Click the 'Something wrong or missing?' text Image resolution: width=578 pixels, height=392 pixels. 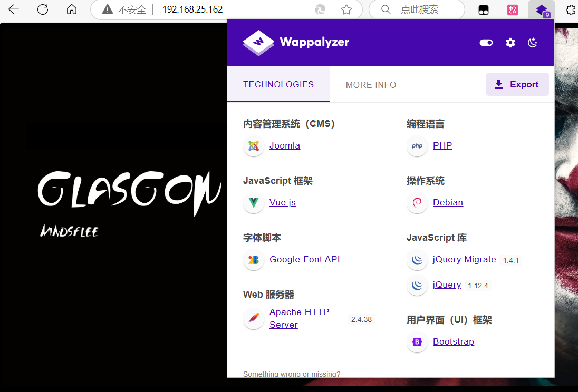(292, 374)
